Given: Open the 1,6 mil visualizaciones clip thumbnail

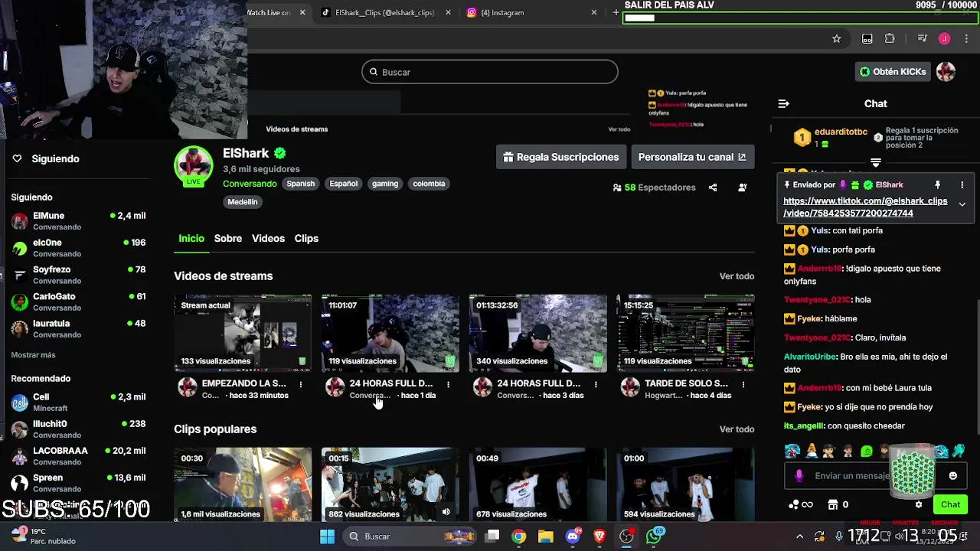Looking at the screenshot, I should point(243,485).
